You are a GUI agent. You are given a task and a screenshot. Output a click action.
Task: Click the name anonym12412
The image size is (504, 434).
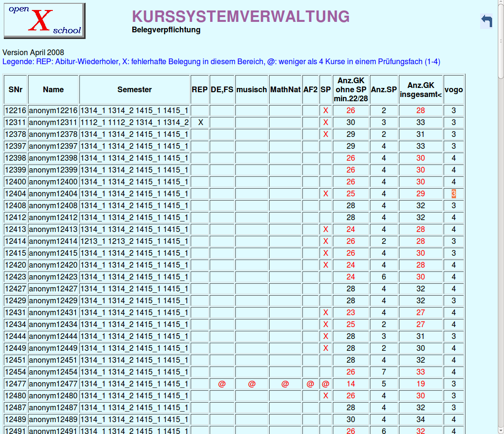pos(53,218)
